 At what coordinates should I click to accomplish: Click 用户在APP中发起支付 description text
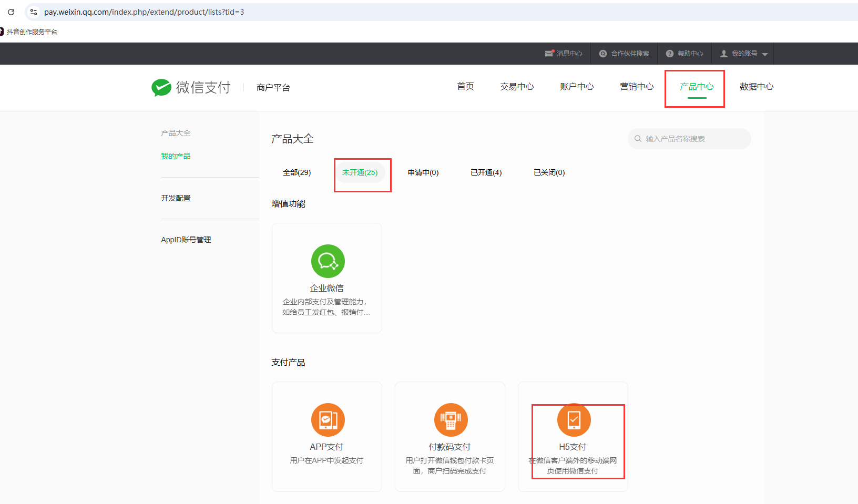326,460
